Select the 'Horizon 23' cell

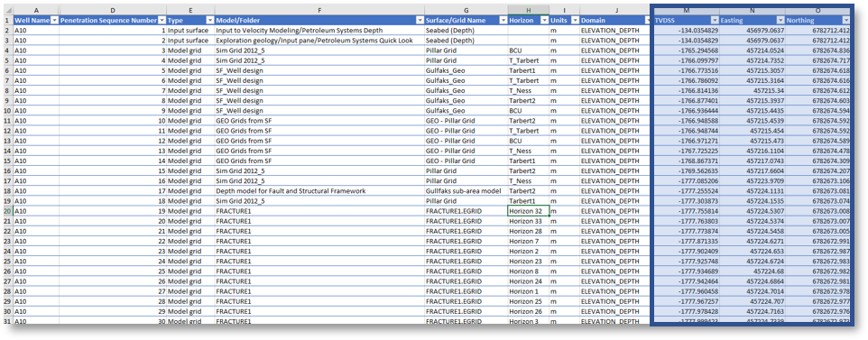pos(528,261)
